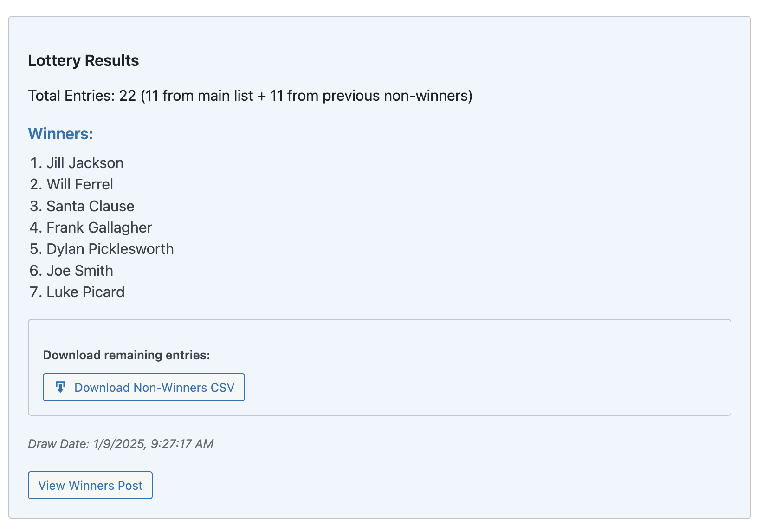The height and width of the screenshot is (532, 763).
Task: Click the Lottery Results heading
Action: tap(84, 61)
